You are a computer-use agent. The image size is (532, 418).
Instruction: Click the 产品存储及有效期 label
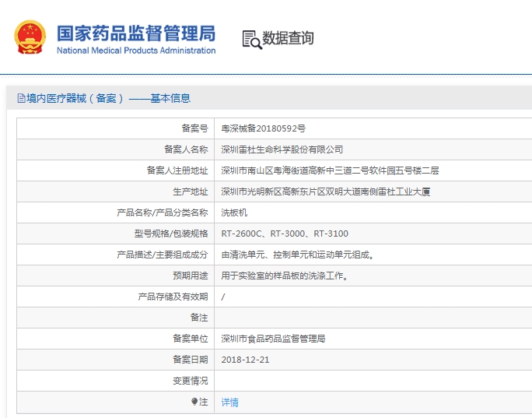(x=173, y=297)
